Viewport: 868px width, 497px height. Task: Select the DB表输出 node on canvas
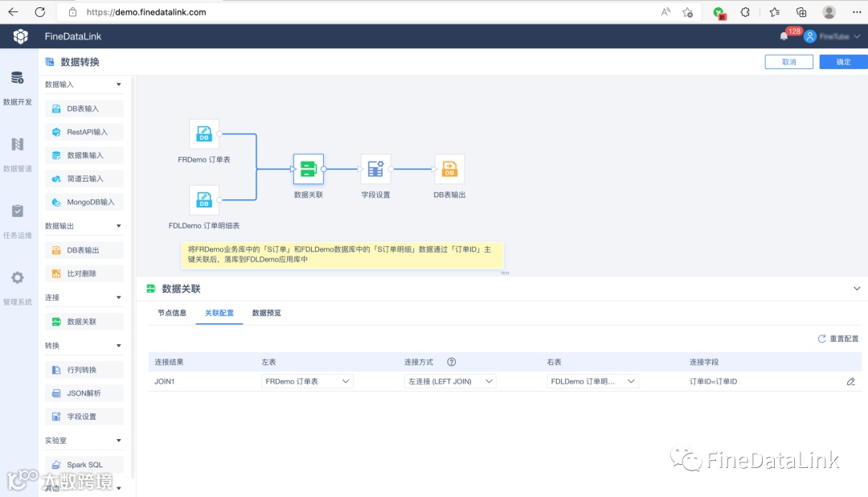(449, 169)
